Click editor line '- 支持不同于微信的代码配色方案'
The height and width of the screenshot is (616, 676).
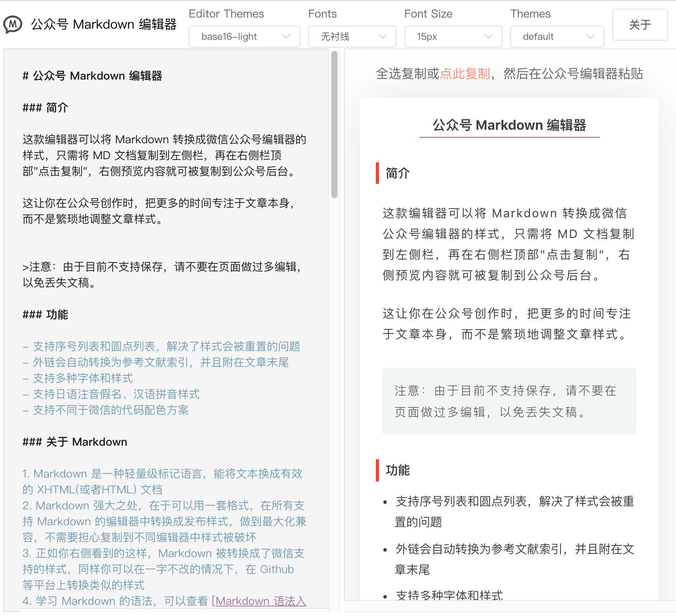pos(106,410)
